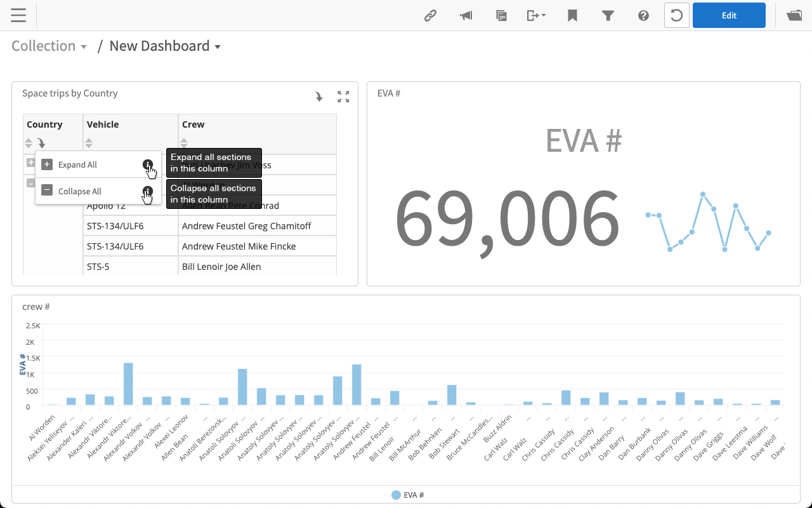The width and height of the screenshot is (812, 508).
Task: Open the filter funnel icon
Action: 608,16
